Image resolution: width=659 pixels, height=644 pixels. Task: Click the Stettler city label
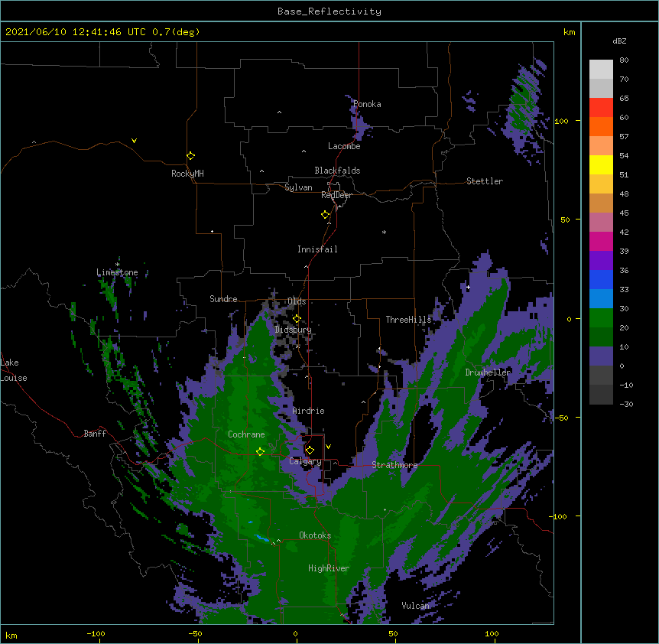[485, 181]
